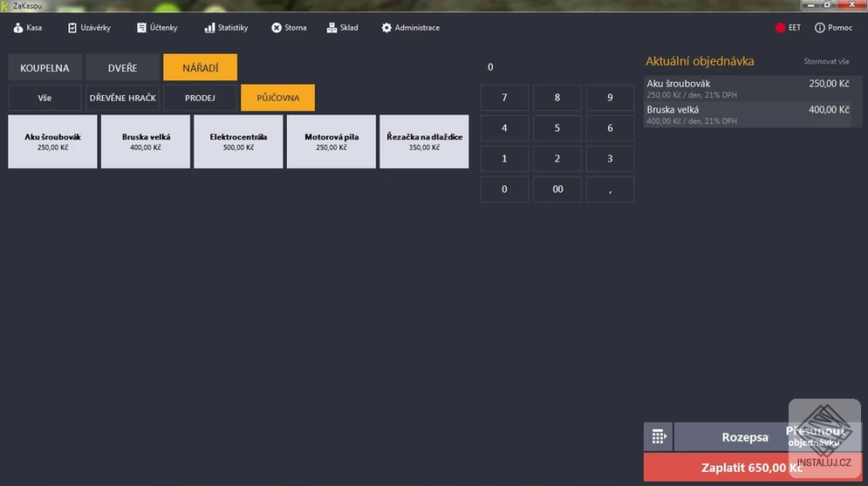The height and width of the screenshot is (486, 868).
Task: Add Aku šroubovák product tile
Action: pyautogui.click(x=52, y=141)
